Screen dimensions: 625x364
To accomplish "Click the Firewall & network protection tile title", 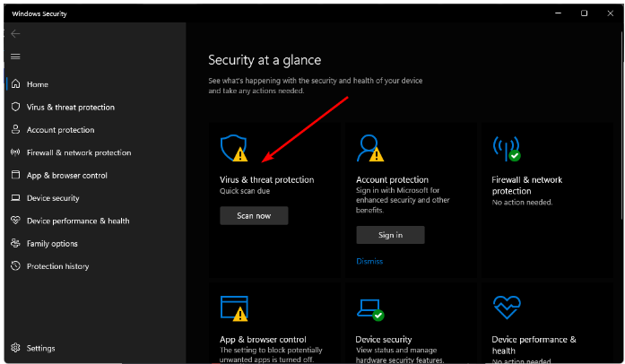I will (527, 186).
